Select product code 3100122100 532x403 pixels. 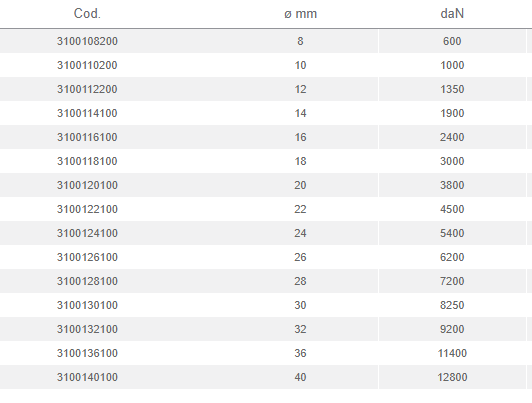pyautogui.click(x=87, y=209)
